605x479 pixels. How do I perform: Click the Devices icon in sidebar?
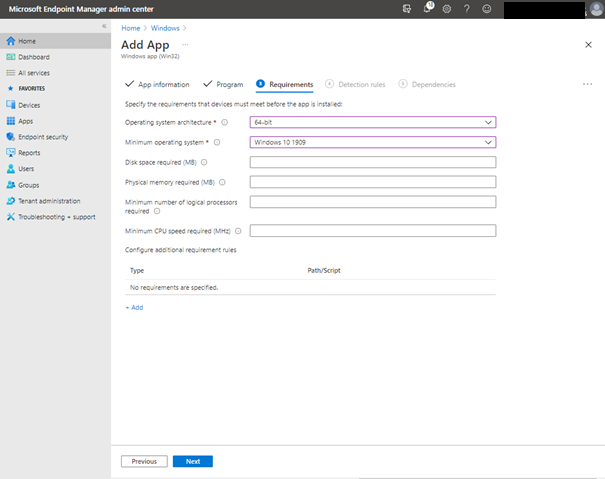[11, 105]
